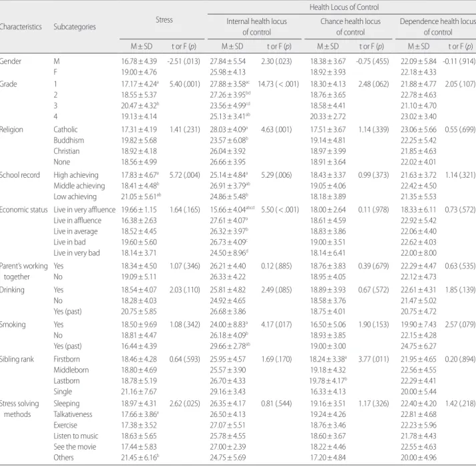Click the 'Health Locus of Control' header

tap(344, 7)
